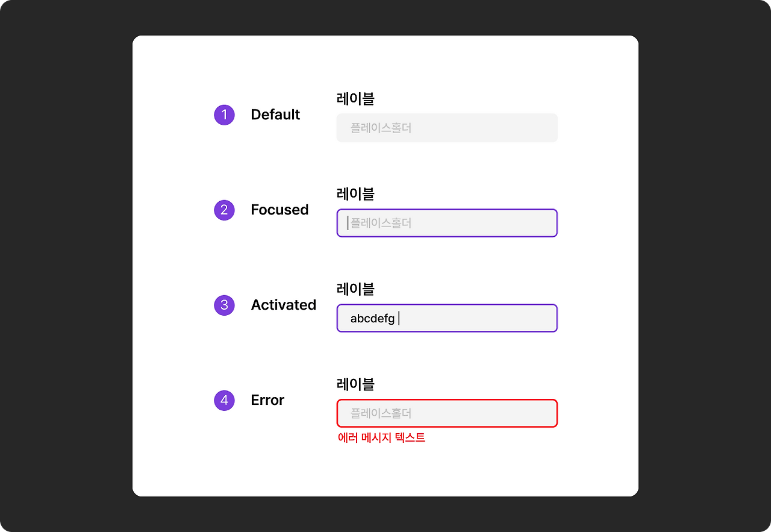Viewport: 771px width, 532px height.
Task: Select the Focused state label text
Action: [279, 210]
